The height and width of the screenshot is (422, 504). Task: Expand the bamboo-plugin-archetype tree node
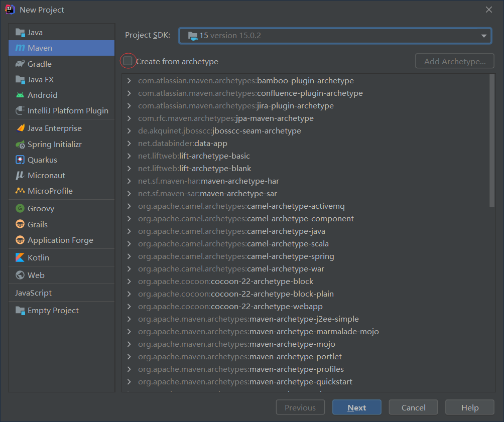pos(129,81)
